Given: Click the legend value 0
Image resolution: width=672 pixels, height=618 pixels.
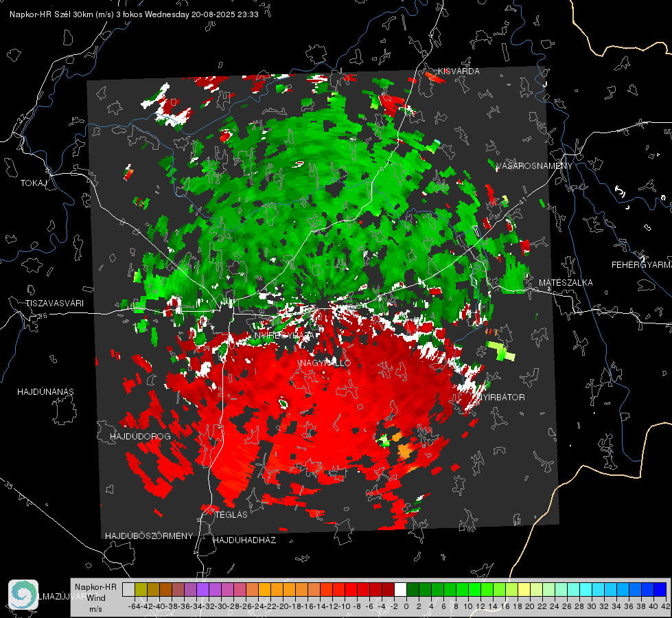Looking at the screenshot, I should pyautogui.click(x=406, y=606).
